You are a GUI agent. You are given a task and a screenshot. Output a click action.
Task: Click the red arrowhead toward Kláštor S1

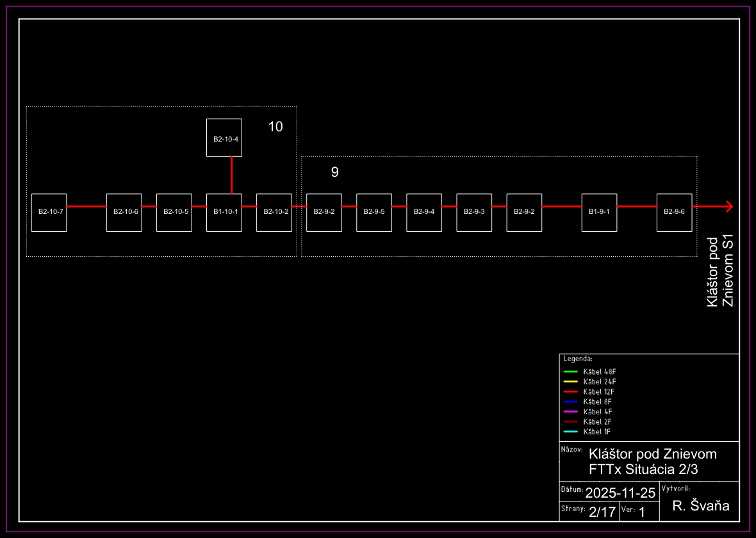[x=728, y=206]
